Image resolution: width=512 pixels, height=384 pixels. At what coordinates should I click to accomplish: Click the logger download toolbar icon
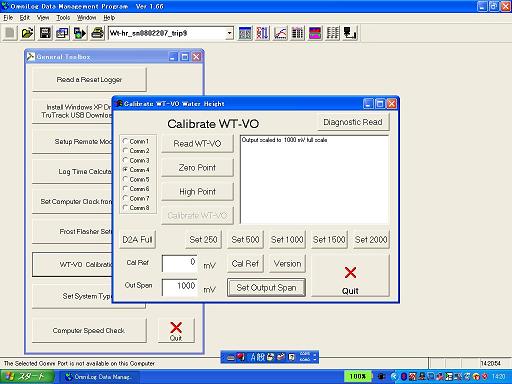pyautogui.click(x=350, y=33)
